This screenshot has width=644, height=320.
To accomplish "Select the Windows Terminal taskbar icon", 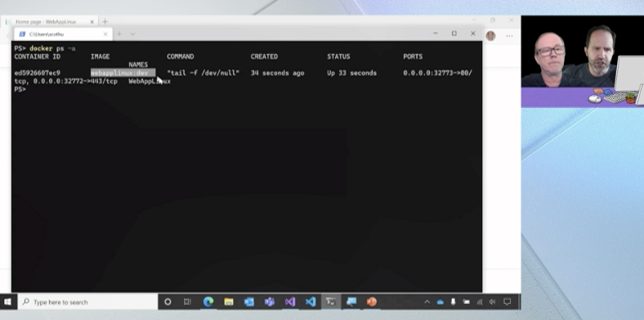I will pyautogui.click(x=331, y=302).
